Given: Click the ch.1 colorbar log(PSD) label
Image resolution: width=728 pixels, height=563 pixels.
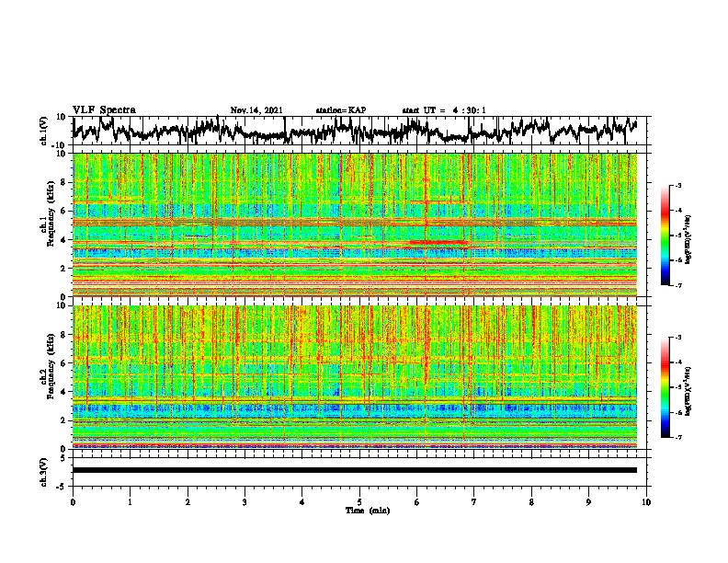Looking at the screenshot, I should [x=688, y=240].
